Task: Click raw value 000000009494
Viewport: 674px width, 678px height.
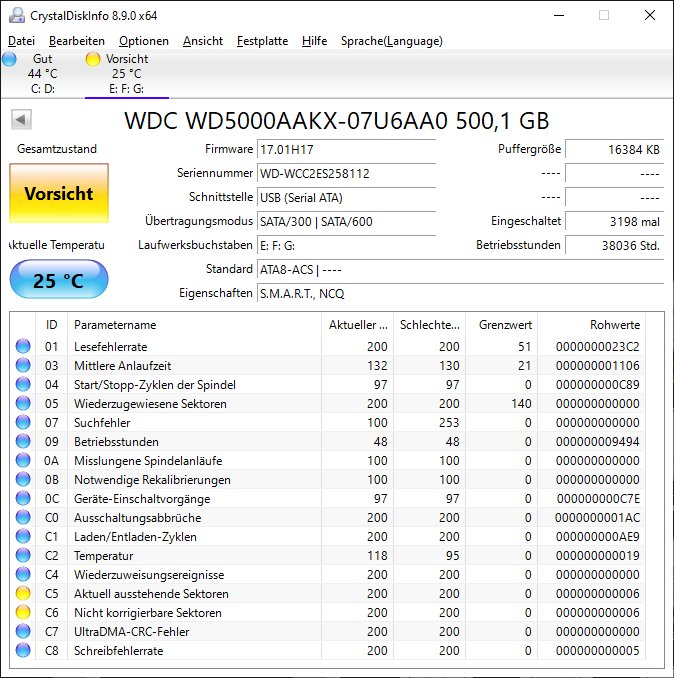Action: [598, 442]
